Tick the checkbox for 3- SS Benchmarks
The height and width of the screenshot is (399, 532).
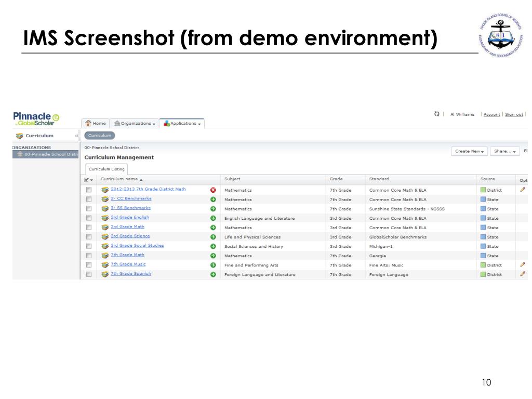click(89, 208)
